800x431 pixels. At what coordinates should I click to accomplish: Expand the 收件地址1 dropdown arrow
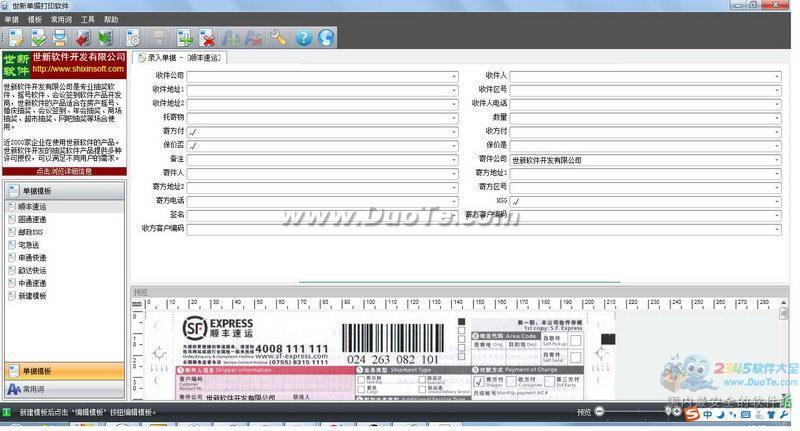pos(454,91)
